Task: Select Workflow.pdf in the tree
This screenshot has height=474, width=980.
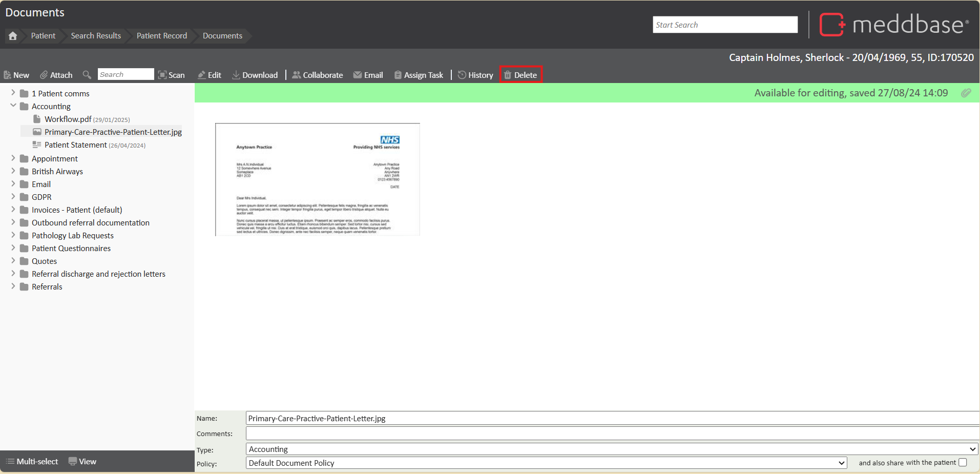Action: point(68,119)
